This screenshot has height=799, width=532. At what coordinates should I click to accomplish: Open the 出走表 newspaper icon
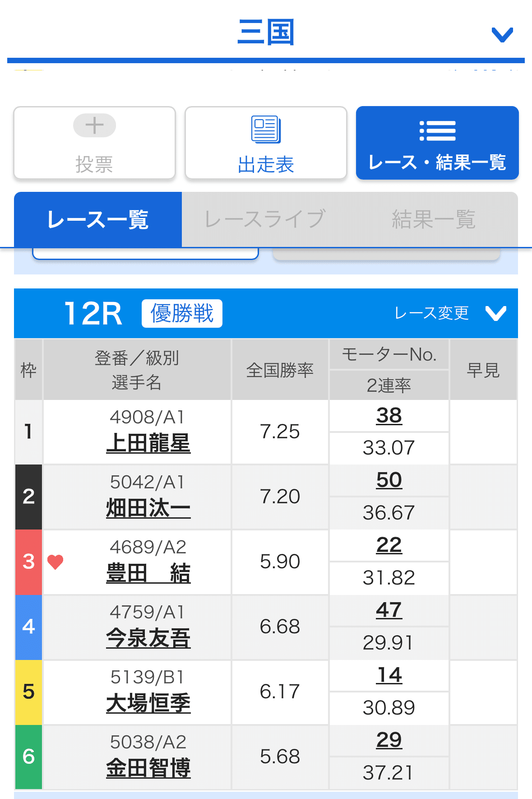click(x=266, y=129)
